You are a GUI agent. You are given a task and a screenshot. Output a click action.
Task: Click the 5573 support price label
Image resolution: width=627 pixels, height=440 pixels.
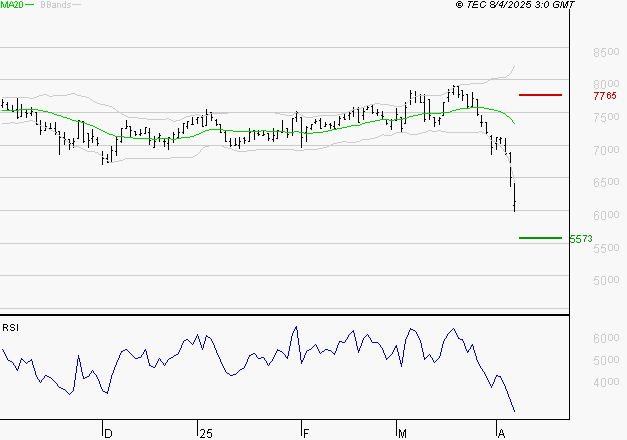pos(580,239)
